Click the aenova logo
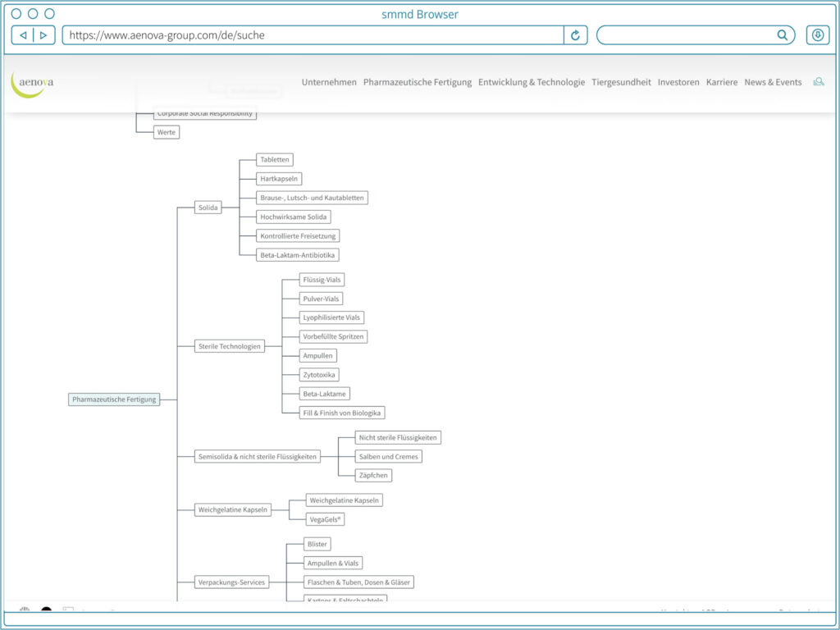 pos(32,84)
